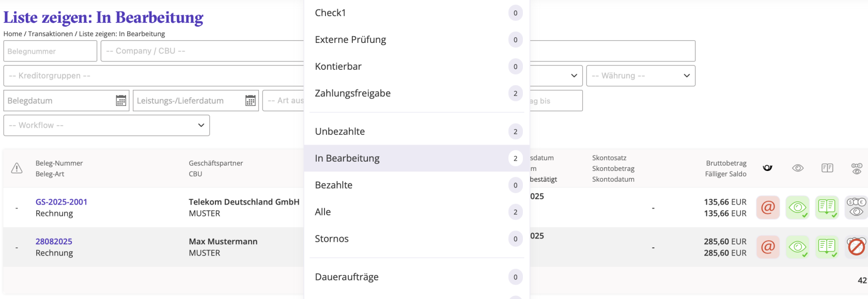Open invoice link GS-2025-2001
Image resolution: width=868 pixels, height=299 pixels.
[x=61, y=202]
